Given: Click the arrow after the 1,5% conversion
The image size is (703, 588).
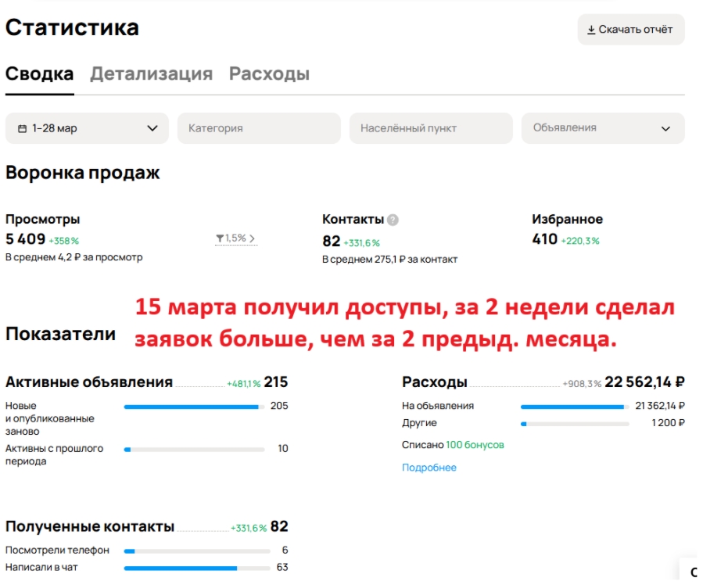Looking at the screenshot, I should coord(253,238).
